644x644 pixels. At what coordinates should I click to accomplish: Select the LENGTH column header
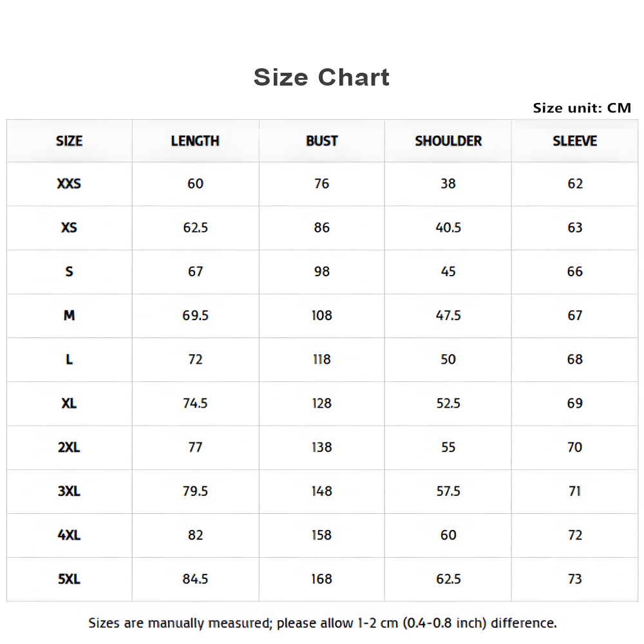click(x=195, y=141)
